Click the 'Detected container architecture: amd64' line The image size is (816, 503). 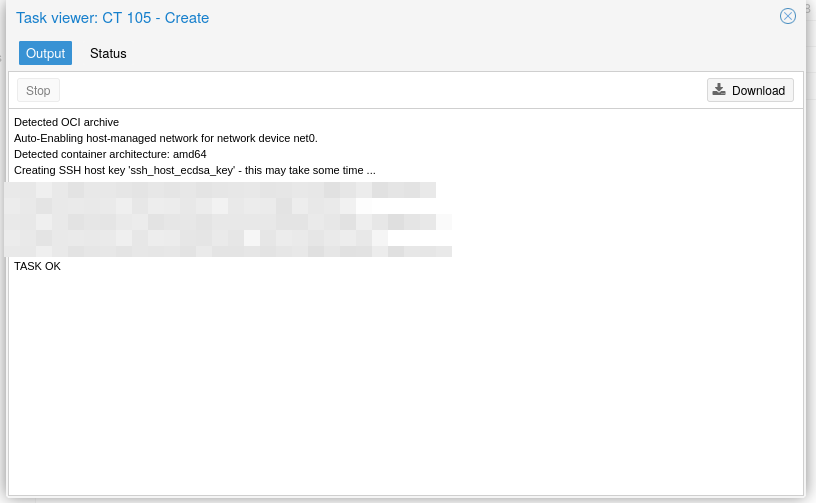click(x=110, y=154)
